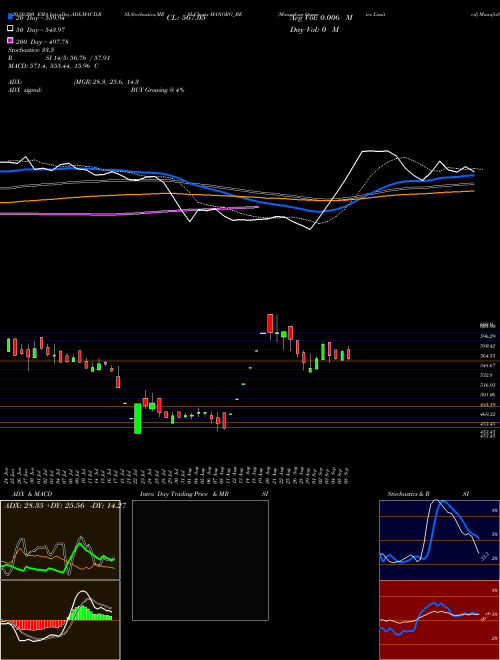Screen dimensions: 500x660
Task: Select the '200 Day = 497.78' legend text
Action: 42,42
